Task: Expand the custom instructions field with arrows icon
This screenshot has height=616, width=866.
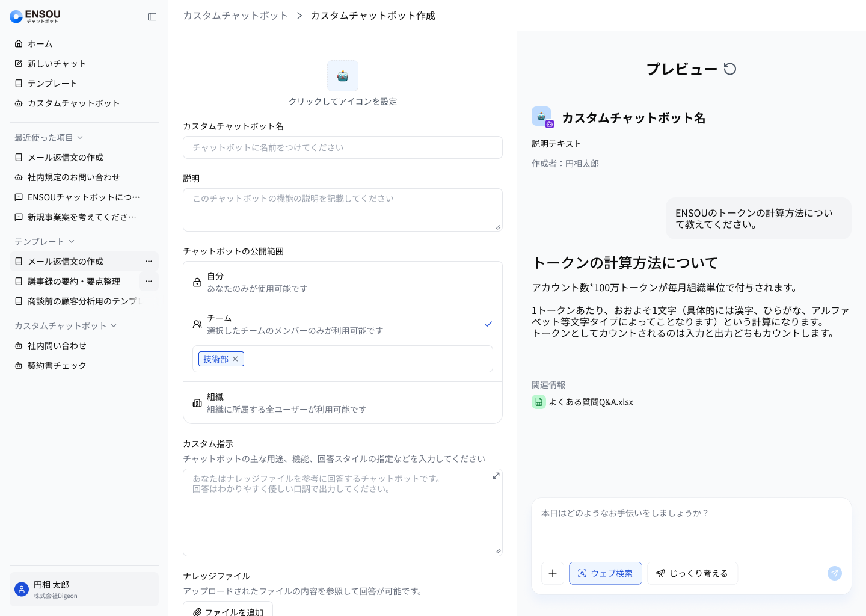Action: tap(496, 476)
